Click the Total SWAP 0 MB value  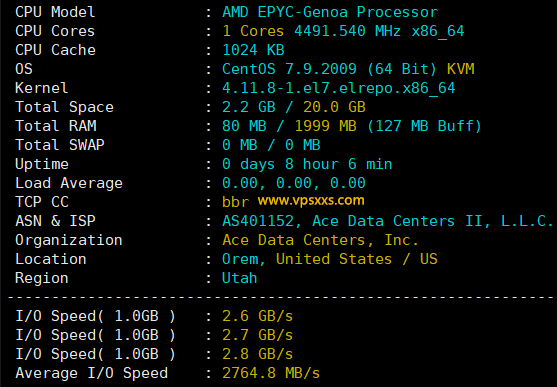303,145
